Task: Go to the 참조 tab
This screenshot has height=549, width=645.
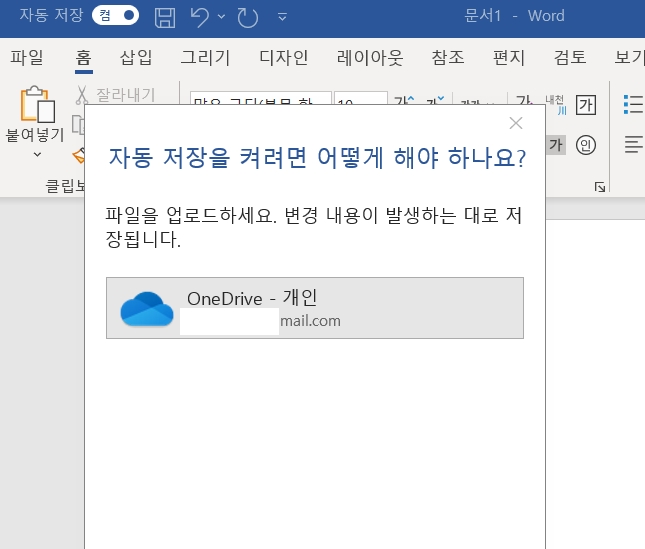Action: point(448,57)
